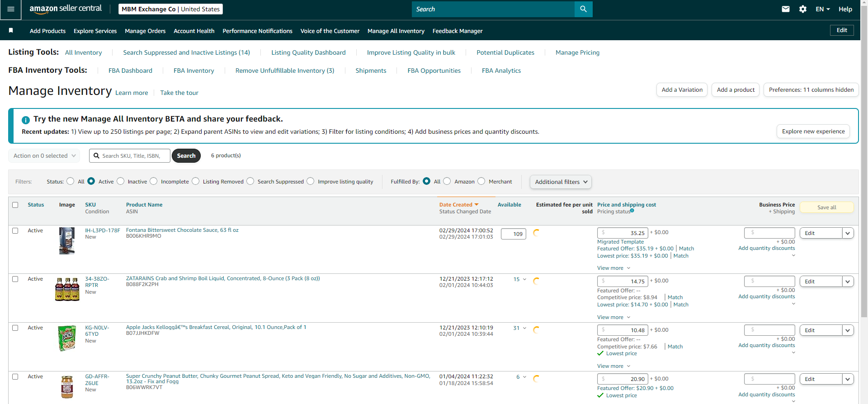Expand View more for Apple Jacks pricing

point(613,366)
